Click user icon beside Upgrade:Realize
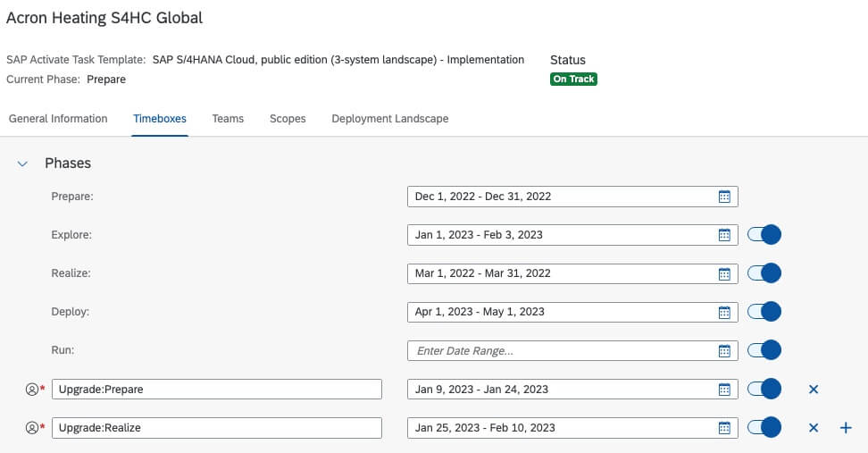Image resolution: width=868 pixels, height=453 pixels. pyautogui.click(x=32, y=427)
